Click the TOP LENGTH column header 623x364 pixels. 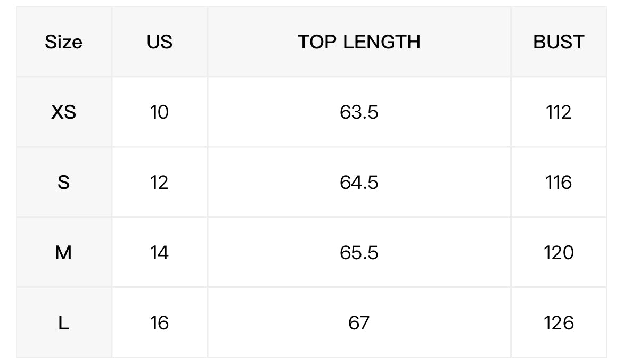(359, 42)
